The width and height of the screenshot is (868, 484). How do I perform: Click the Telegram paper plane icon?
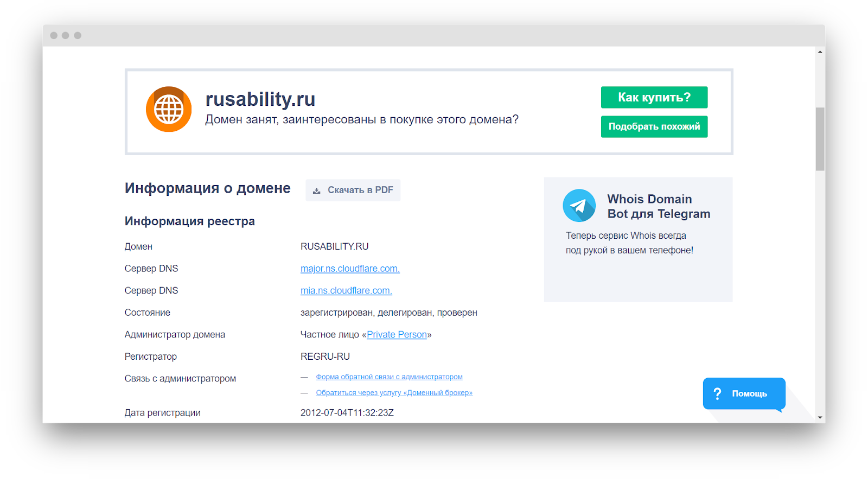(x=579, y=206)
